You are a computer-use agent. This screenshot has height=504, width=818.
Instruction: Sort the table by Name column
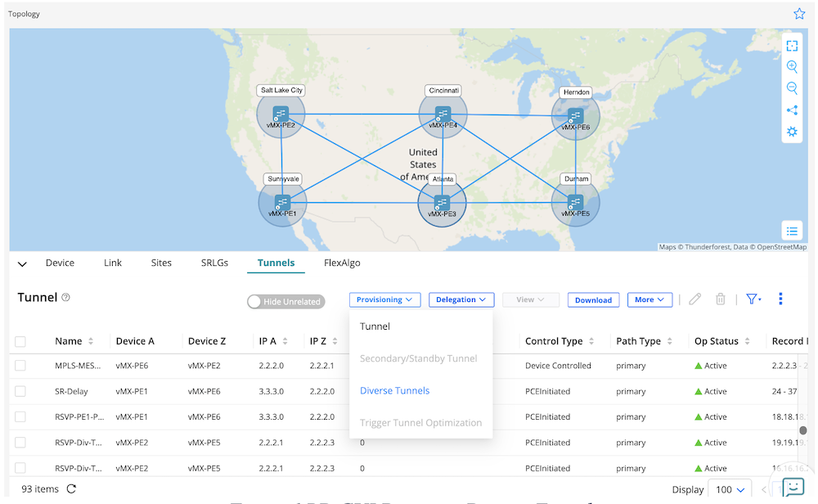91,341
